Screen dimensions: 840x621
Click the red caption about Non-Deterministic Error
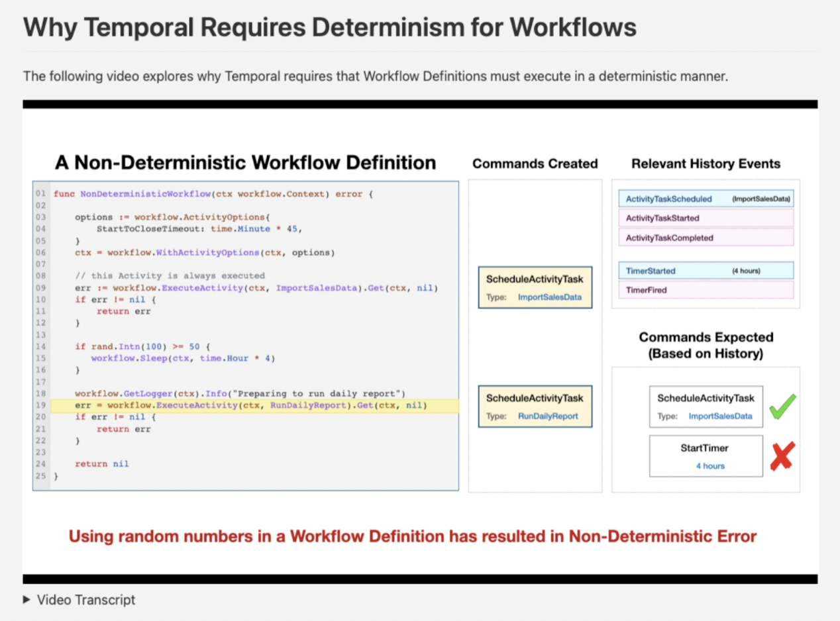(x=413, y=536)
